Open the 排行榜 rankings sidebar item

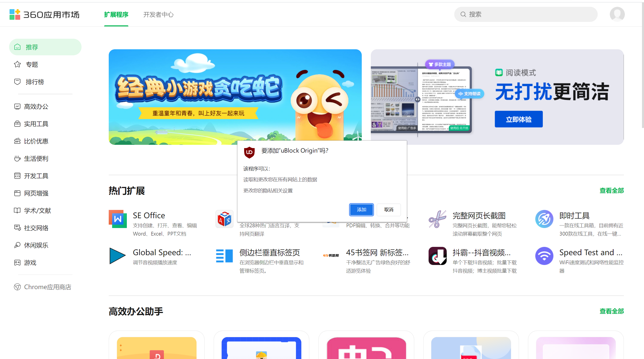click(35, 82)
